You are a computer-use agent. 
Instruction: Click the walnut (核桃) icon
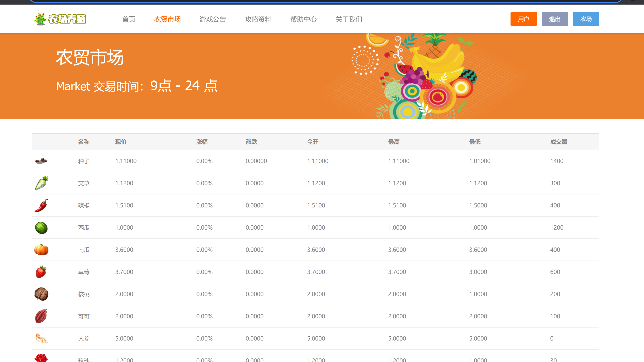[x=41, y=294]
